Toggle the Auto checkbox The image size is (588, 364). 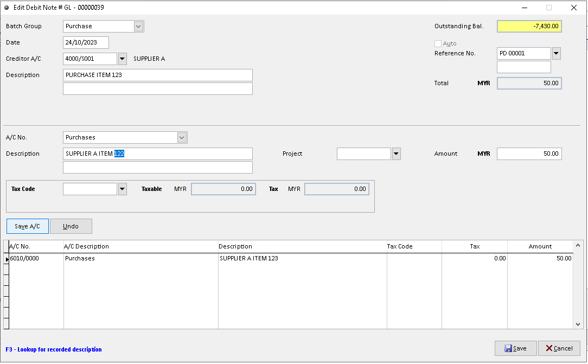(x=438, y=43)
